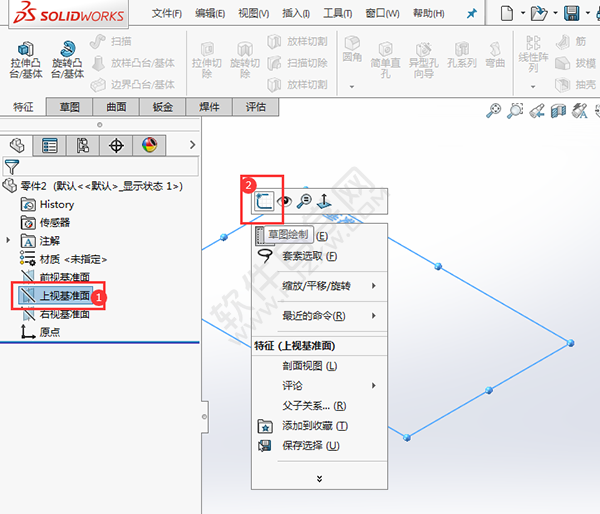Open the View (视图) menu
Image resolution: width=600 pixels, height=514 pixels.
coord(254,14)
